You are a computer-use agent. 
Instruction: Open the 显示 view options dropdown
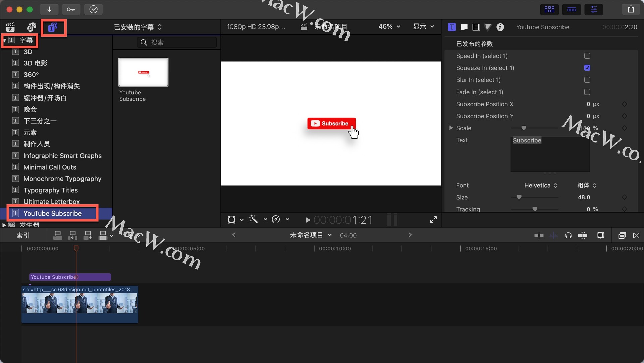423,27
